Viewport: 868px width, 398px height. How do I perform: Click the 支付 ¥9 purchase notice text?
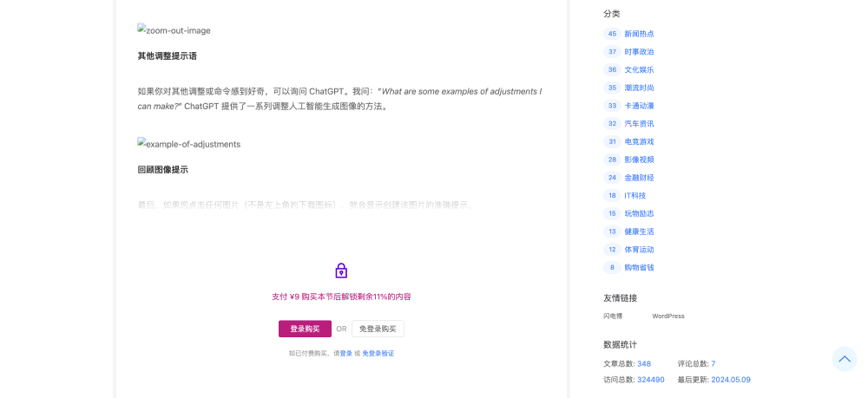(x=341, y=297)
